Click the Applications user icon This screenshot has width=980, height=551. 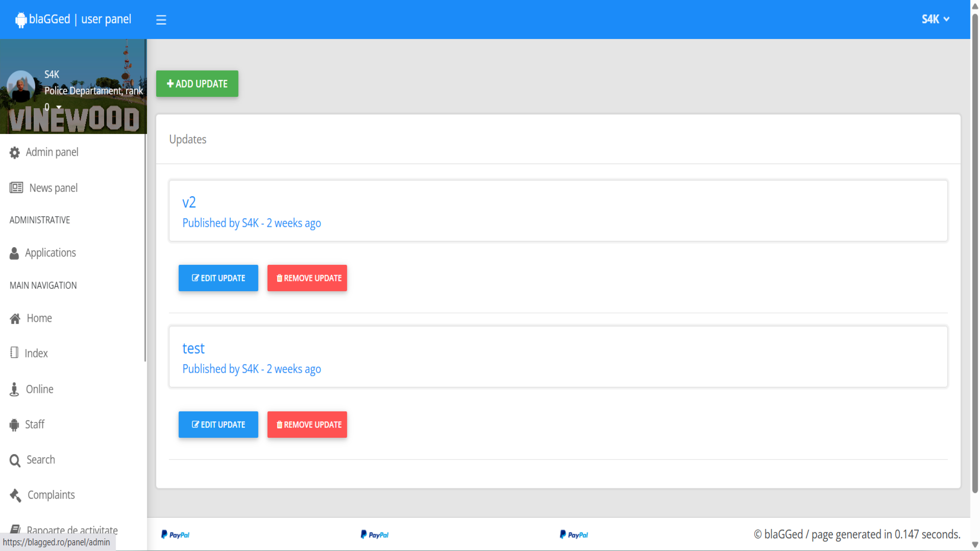click(x=14, y=253)
